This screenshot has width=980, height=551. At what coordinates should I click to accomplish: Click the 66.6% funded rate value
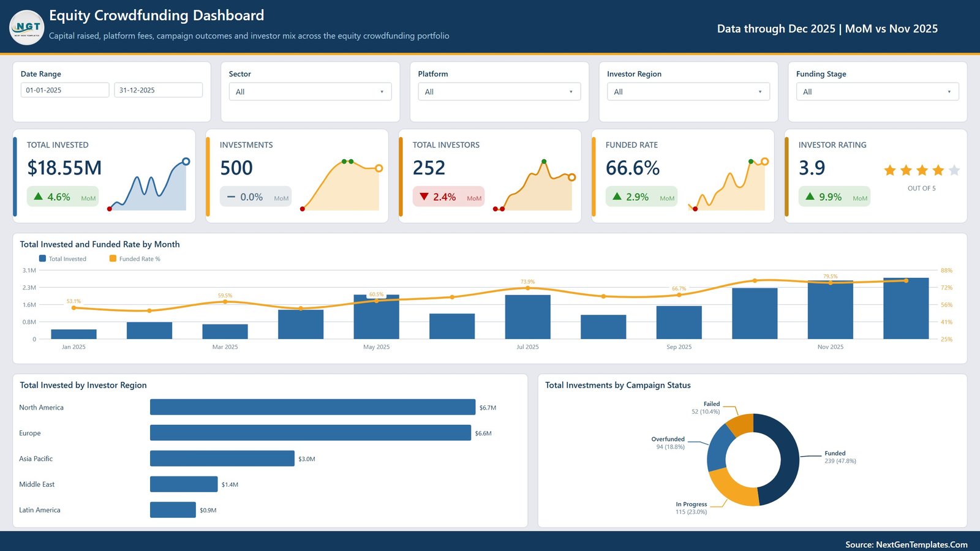point(633,168)
